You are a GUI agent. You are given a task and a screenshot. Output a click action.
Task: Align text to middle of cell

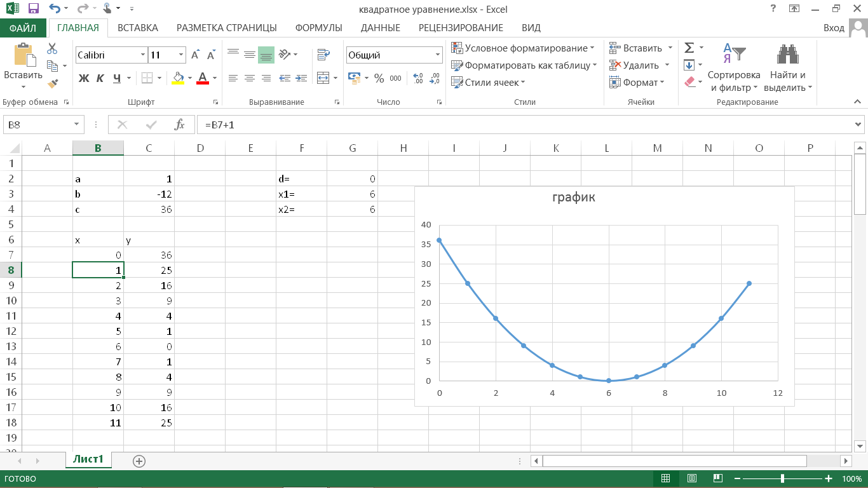[x=250, y=55]
